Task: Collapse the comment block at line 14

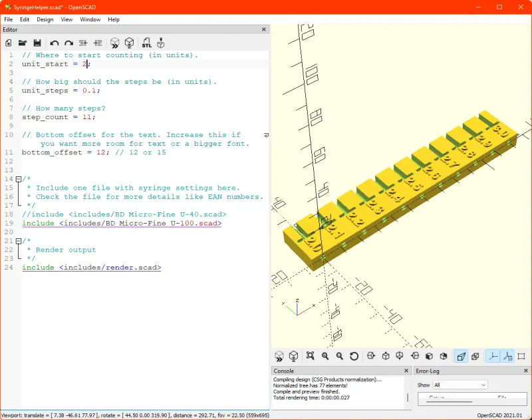Action: [18, 179]
